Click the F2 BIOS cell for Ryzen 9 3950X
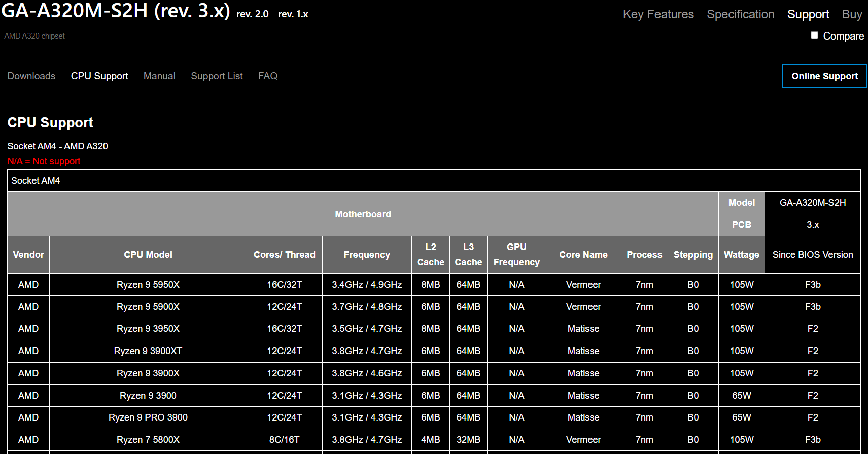The image size is (868, 454). 813,329
